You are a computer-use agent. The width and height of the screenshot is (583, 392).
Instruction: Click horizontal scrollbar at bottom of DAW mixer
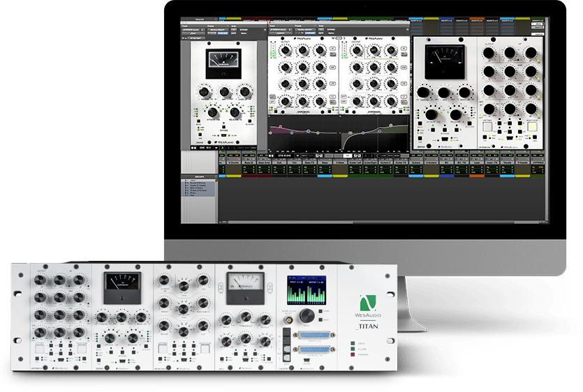tap(383, 223)
